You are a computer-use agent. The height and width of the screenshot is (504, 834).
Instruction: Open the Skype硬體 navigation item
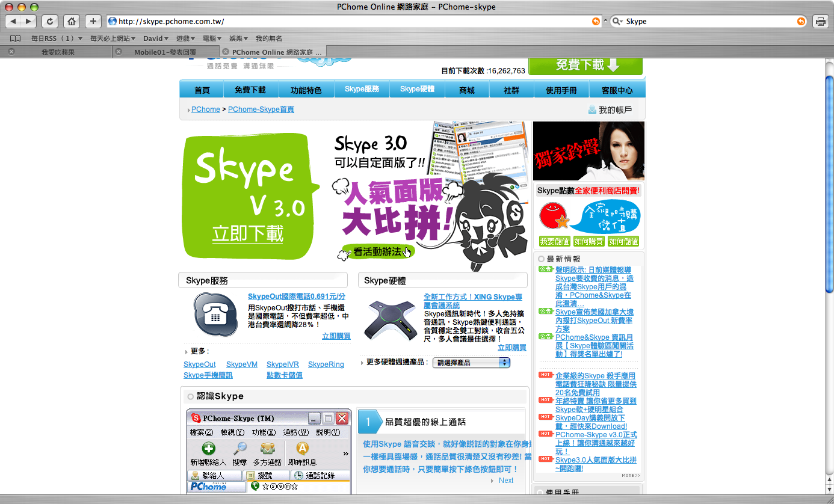417,90
